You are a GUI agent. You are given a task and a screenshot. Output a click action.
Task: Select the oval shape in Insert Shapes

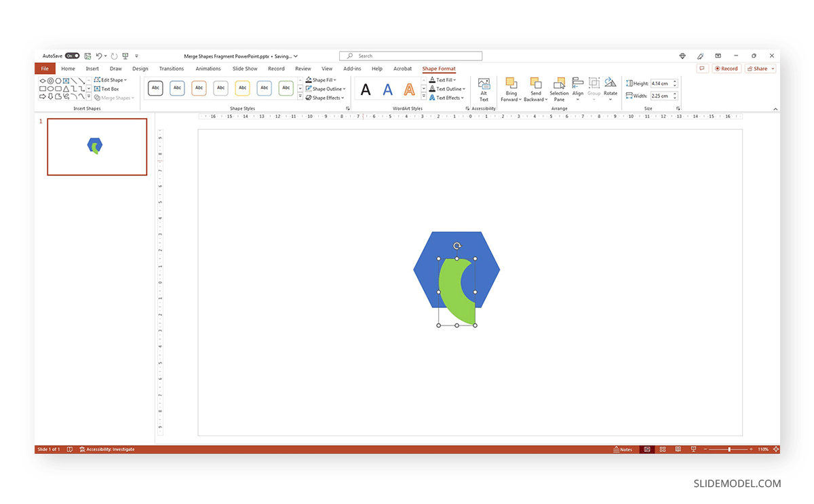(51, 88)
